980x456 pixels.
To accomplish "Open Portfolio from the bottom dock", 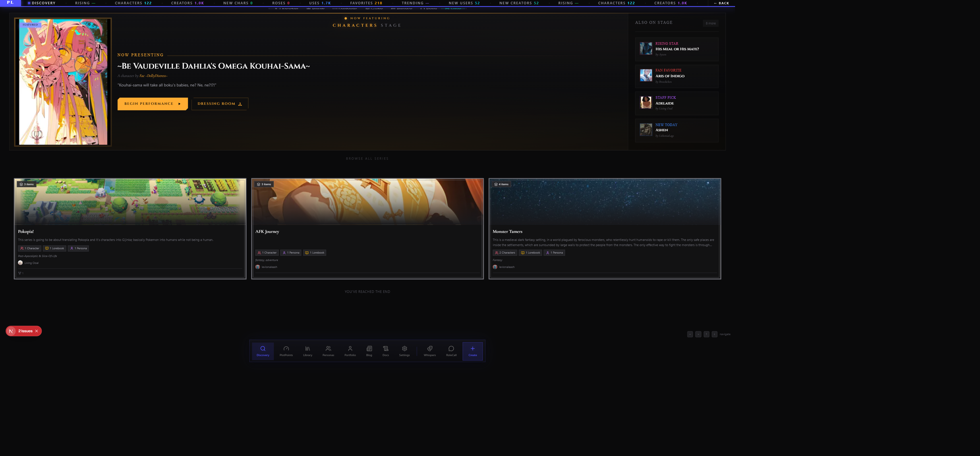I will click(350, 351).
